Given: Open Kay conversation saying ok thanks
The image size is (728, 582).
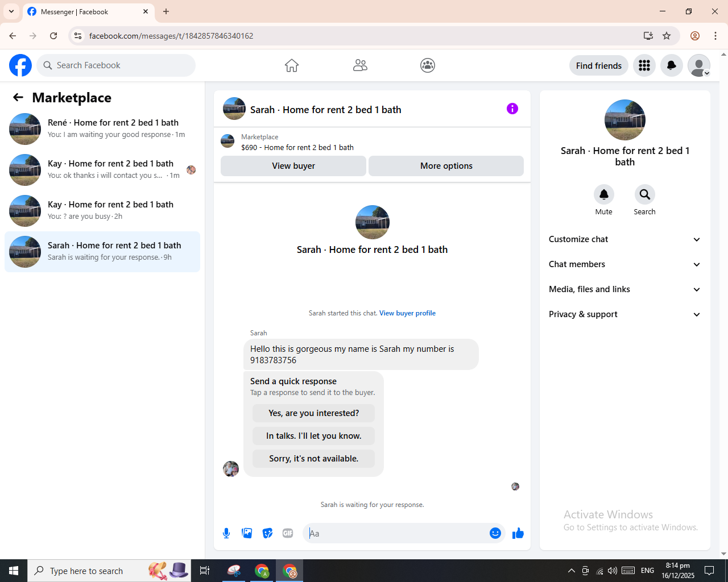Looking at the screenshot, I should coord(102,170).
